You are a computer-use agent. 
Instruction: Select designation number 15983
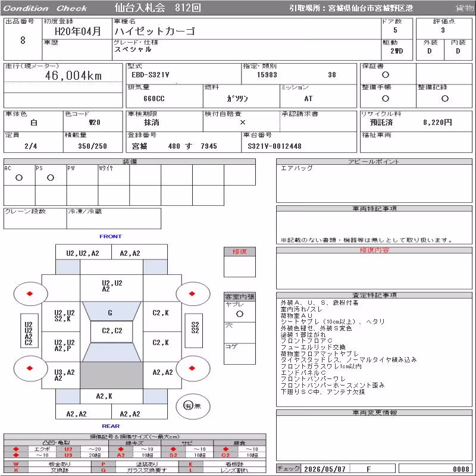tap(267, 75)
